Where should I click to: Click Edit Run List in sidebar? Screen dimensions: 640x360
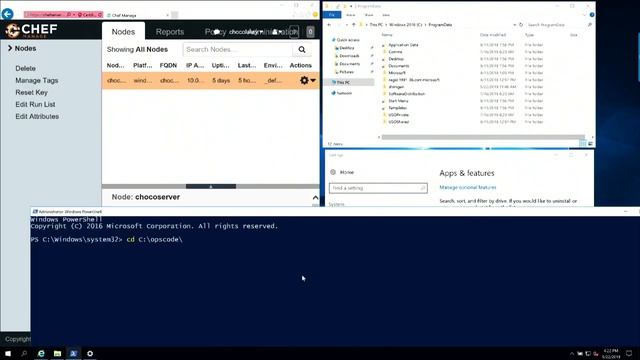35,104
